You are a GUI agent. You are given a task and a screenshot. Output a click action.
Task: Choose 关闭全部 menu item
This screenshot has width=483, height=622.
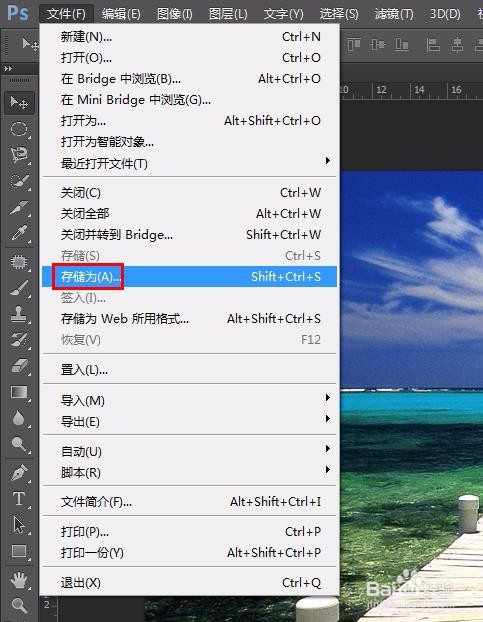pos(190,214)
